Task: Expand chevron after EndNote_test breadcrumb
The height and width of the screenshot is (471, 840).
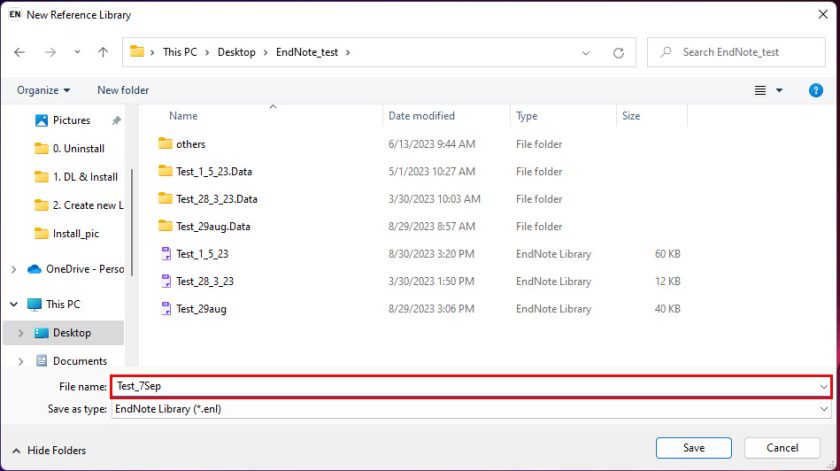Action: pos(348,53)
